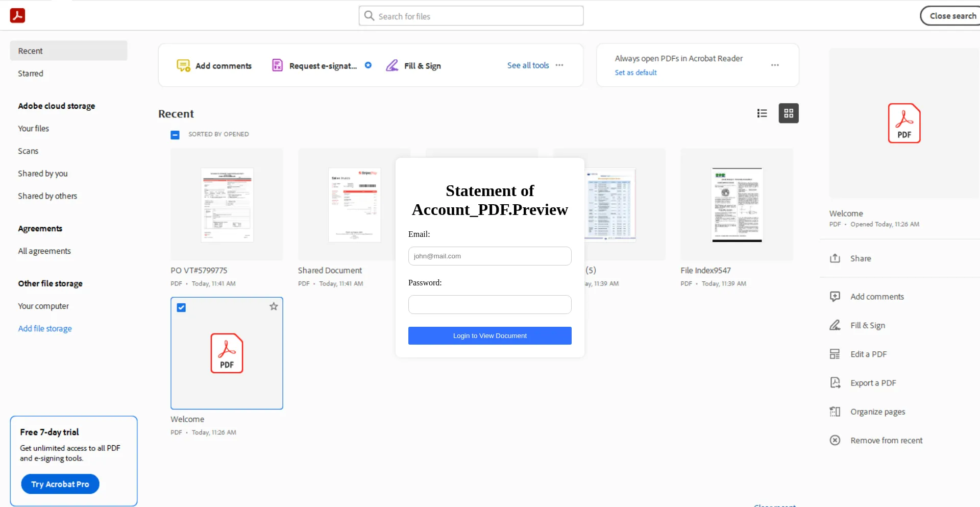The width and height of the screenshot is (980, 507).
Task: Click Login to View Document button
Action: point(489,335)
